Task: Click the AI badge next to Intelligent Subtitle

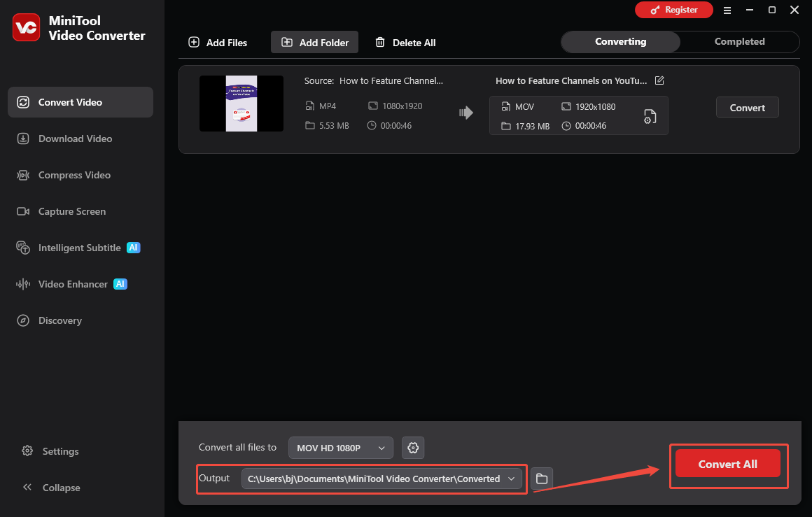Action: pyautogui.click(x=134, y=248)
